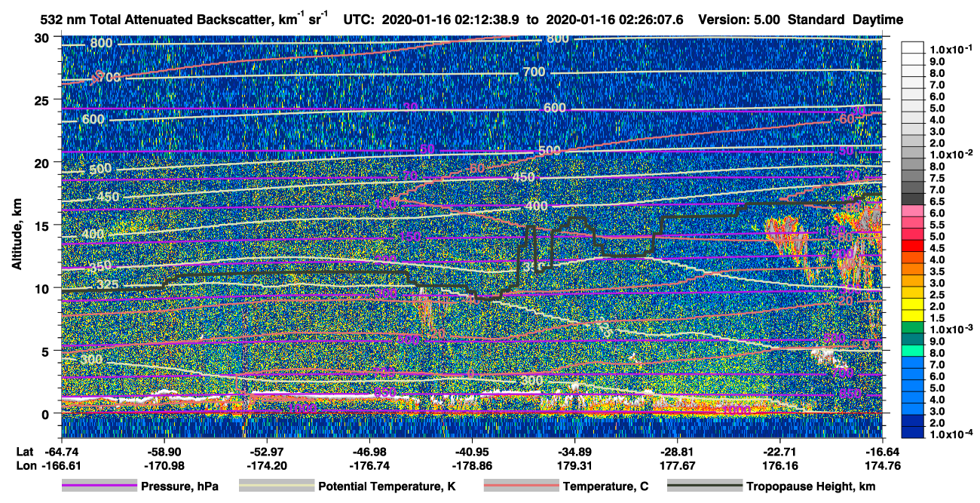Click the longitude value -178.86
The image size is (980, 503).
click(x=471, y=466)
